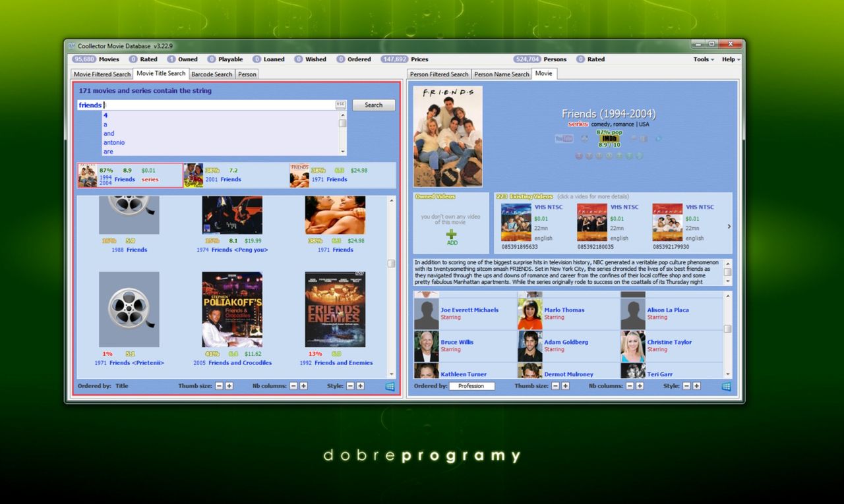
Task: Decrease Nb columns in right Movie panel
Action: (630, 386)
